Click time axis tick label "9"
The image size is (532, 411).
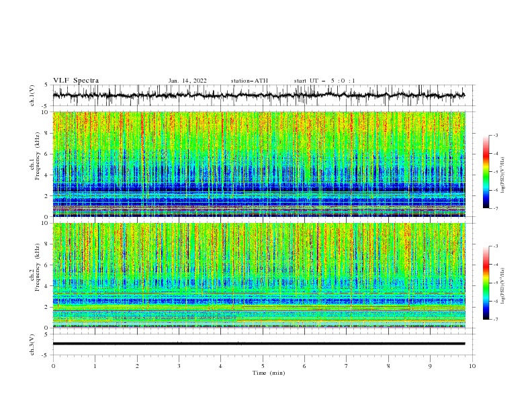(430, 366)
